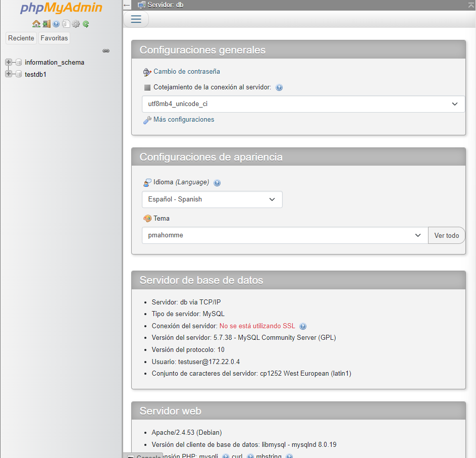Expand the information_schema database tree node
Viewport: 476px width, 458px height.
tap(9, 62)
